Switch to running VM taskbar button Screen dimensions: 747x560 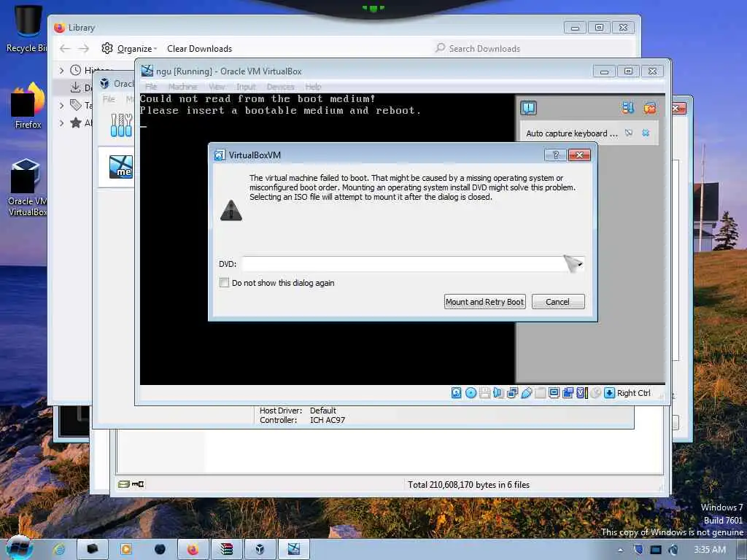pos(293,549)
